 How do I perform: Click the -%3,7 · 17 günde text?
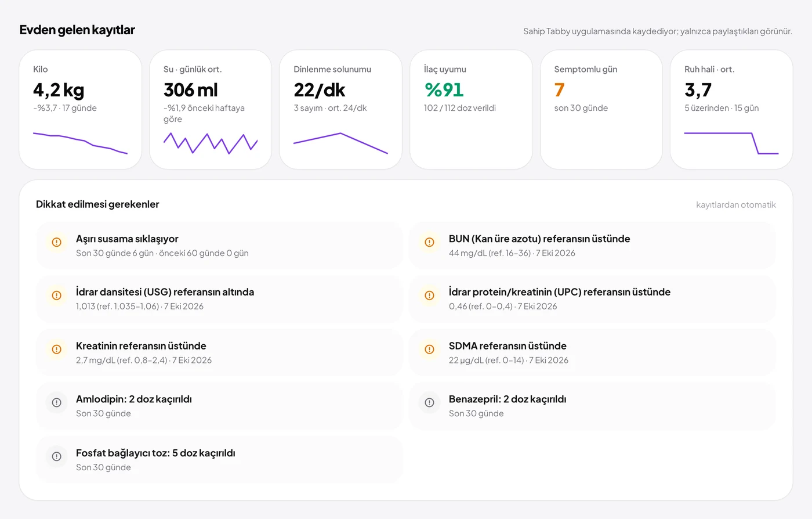click(65, 108)
